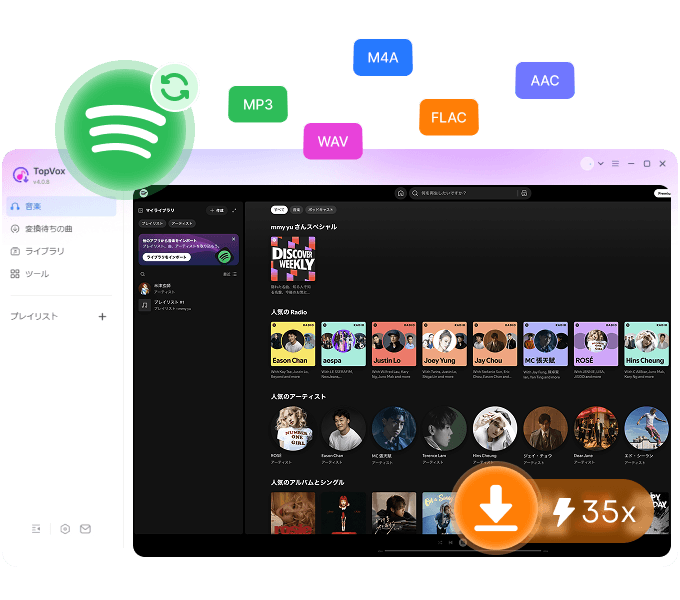Click the library search magnifier icon
Screen dimensions: 680x600
click(x=142, y=274)
